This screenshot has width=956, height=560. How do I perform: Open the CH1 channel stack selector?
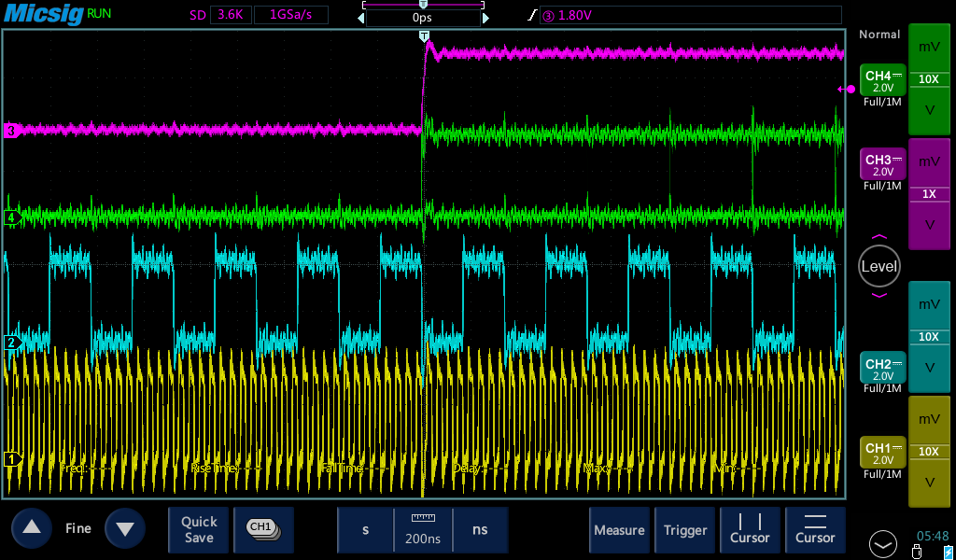pos(262,529)
